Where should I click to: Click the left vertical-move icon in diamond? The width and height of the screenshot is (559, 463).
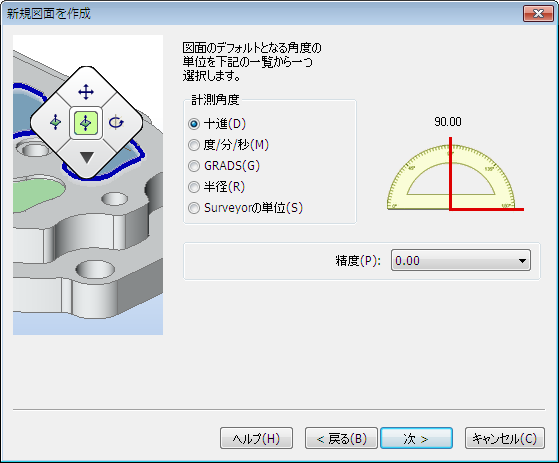pos(56,122)
